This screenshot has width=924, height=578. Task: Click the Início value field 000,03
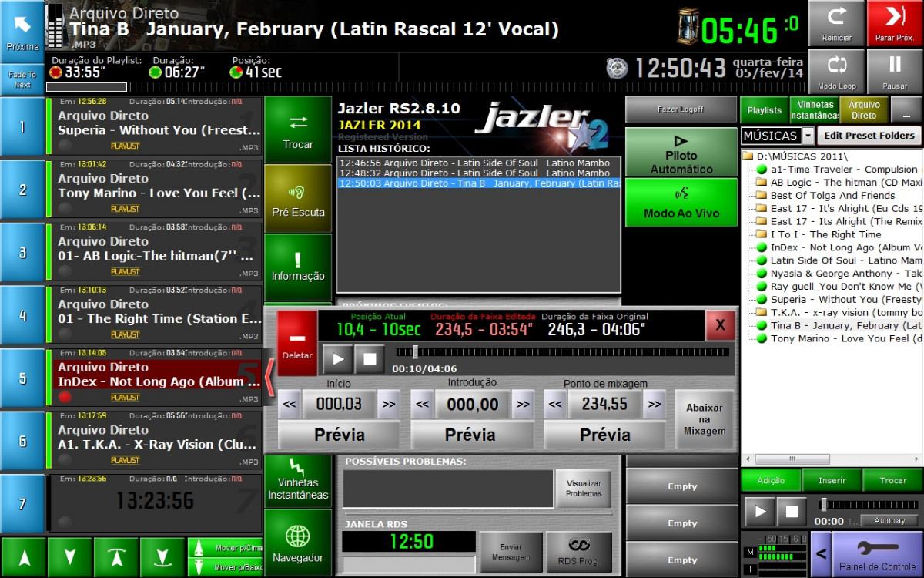click(339, 405)
